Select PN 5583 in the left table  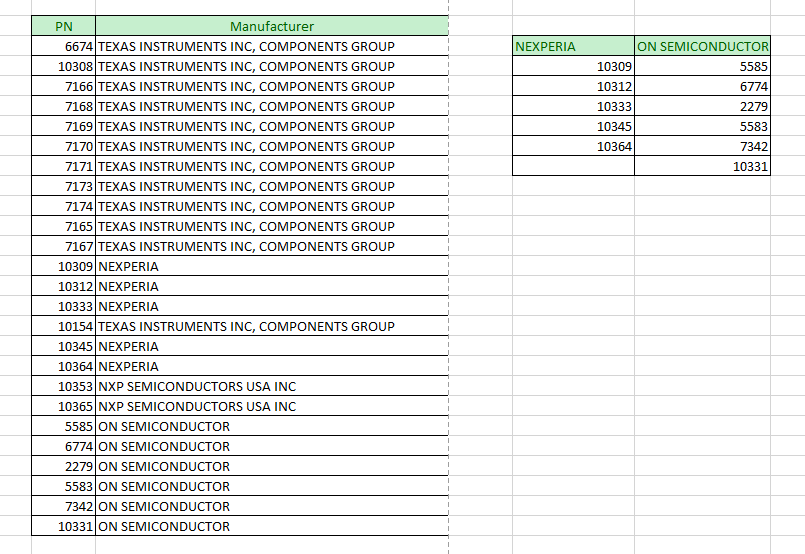(x=64, y=487)
